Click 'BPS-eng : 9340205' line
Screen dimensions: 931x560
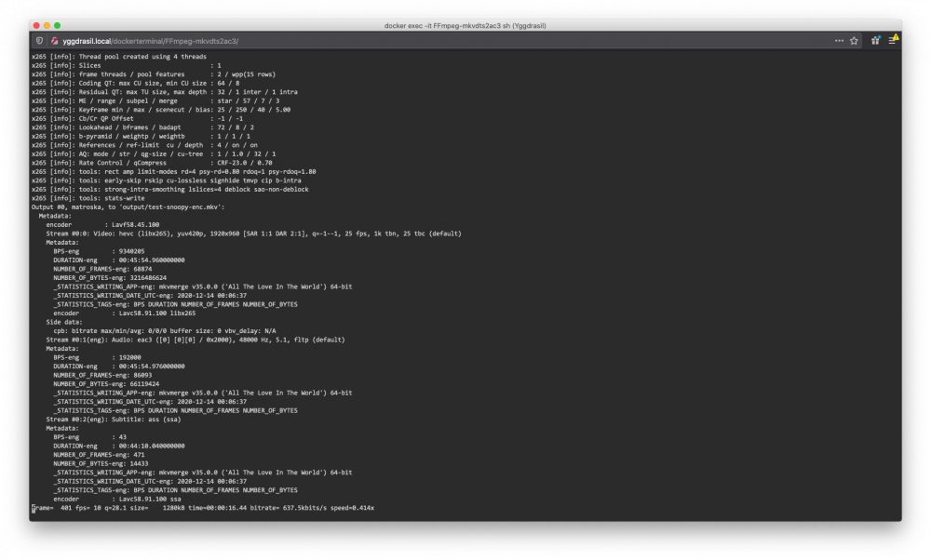click(99, 251)
